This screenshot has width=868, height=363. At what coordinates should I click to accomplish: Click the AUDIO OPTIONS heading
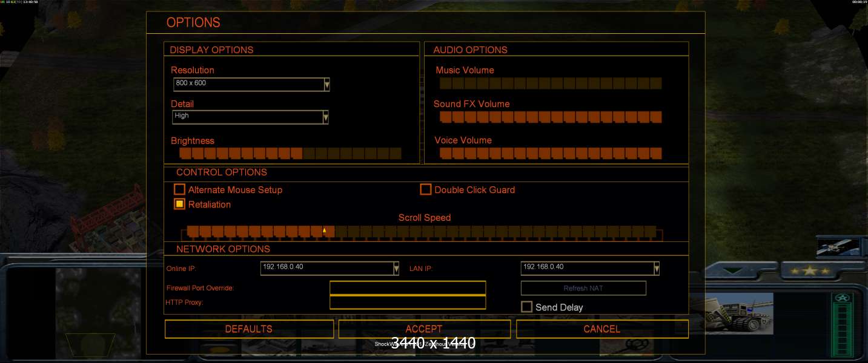[x=471, y=50]
